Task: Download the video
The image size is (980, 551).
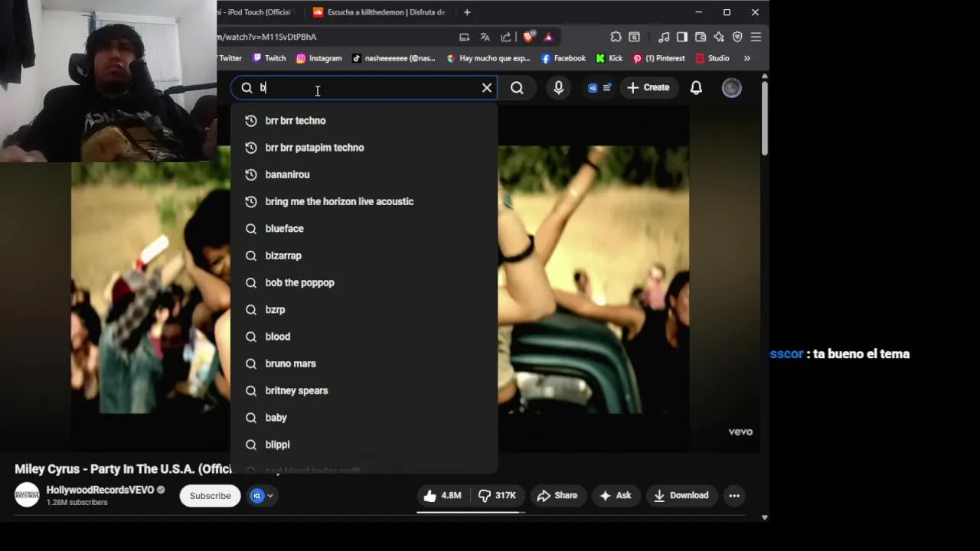Action: point(681,496)
